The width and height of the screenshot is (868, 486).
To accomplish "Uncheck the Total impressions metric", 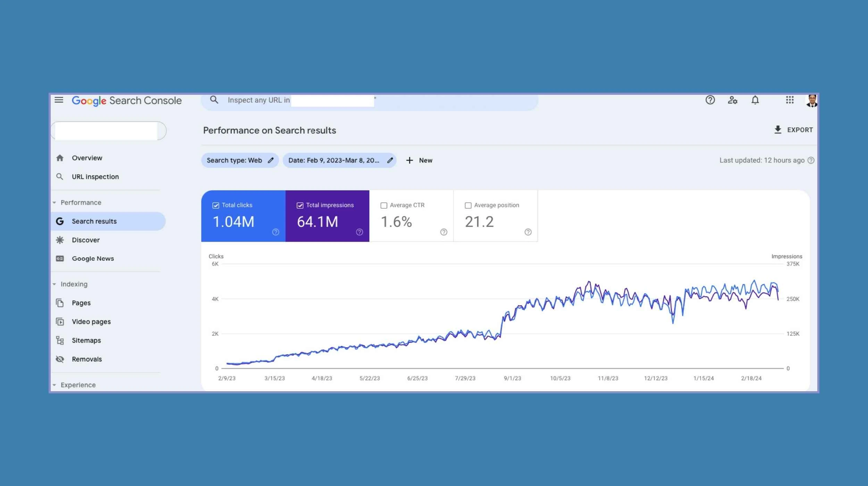I will tap(300, 205).
